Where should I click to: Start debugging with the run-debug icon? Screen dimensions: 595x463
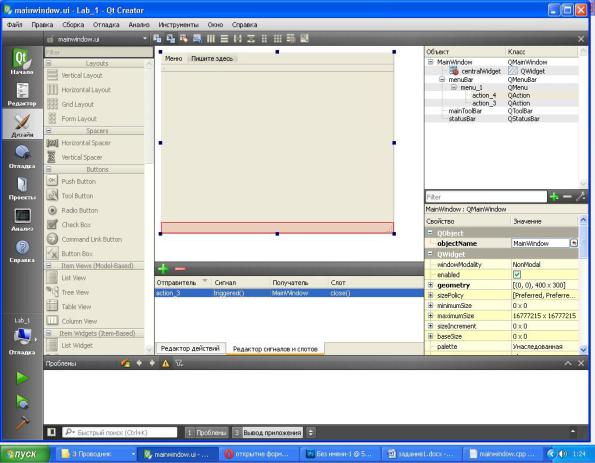click(x=22, y=402)
